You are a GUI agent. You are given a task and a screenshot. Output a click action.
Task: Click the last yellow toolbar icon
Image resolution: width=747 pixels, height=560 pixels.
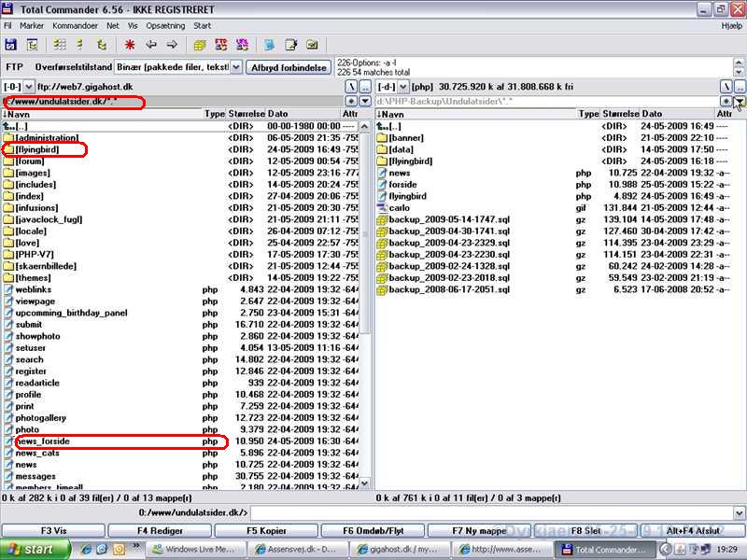click(312, 45)
